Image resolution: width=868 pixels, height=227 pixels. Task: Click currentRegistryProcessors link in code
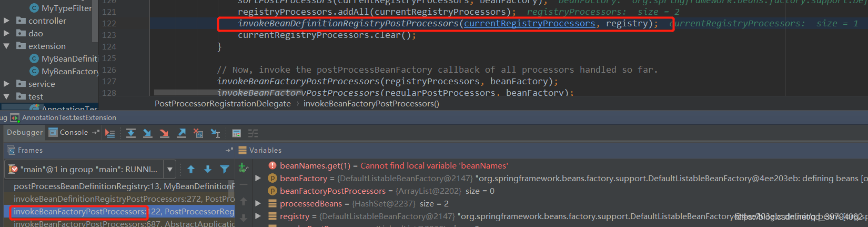coord(529,23)
